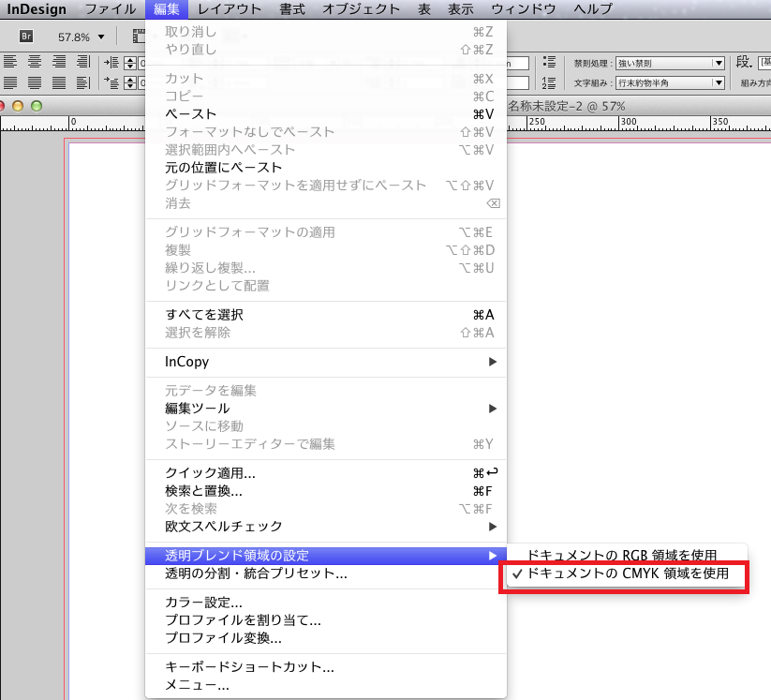Select checked ドキュメントの CMYK 領域を使用 option

pyautogui.click(x=627, y=573)
